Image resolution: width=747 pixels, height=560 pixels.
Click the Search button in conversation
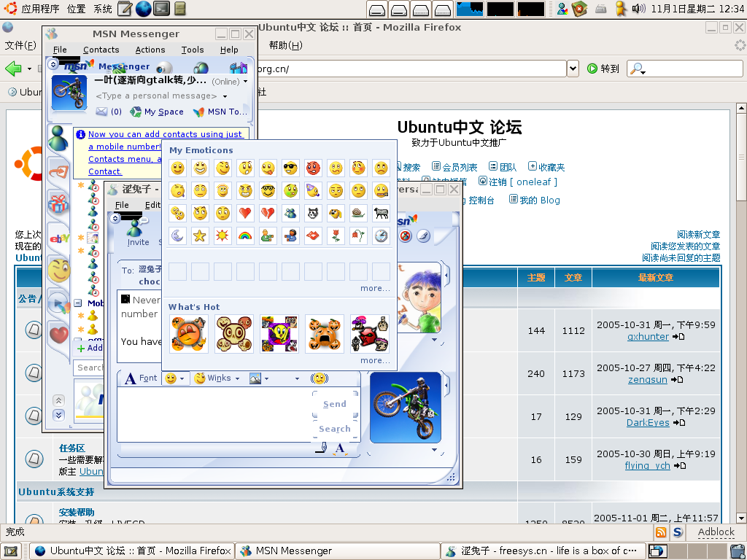[x=335, y=429]
